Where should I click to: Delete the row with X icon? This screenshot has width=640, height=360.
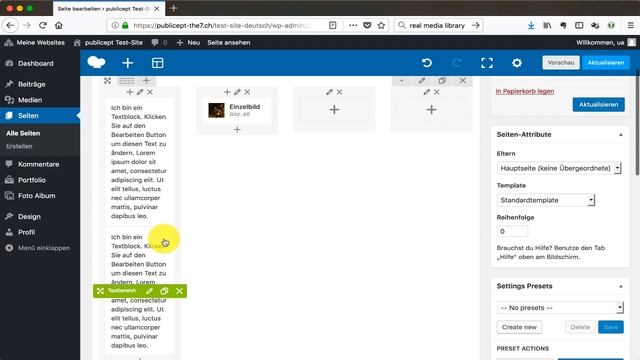[462, 80]
